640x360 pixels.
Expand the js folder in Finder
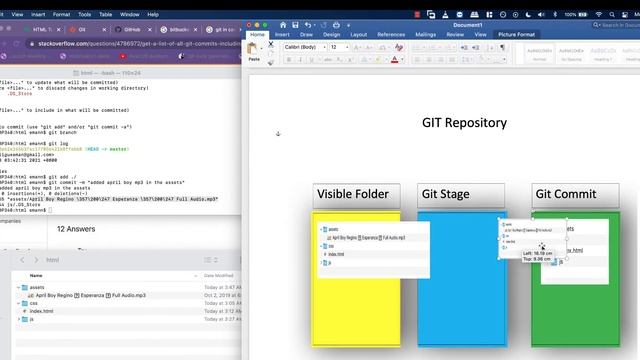tap(18, 319)
